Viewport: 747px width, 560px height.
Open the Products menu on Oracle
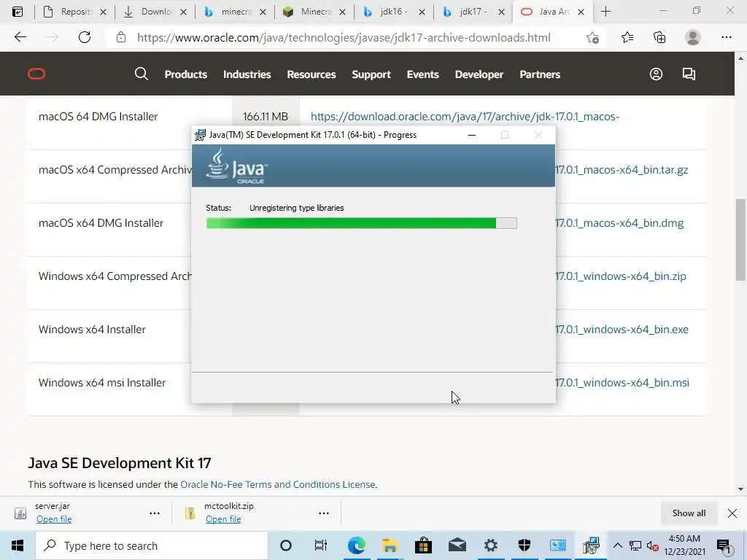186,74
